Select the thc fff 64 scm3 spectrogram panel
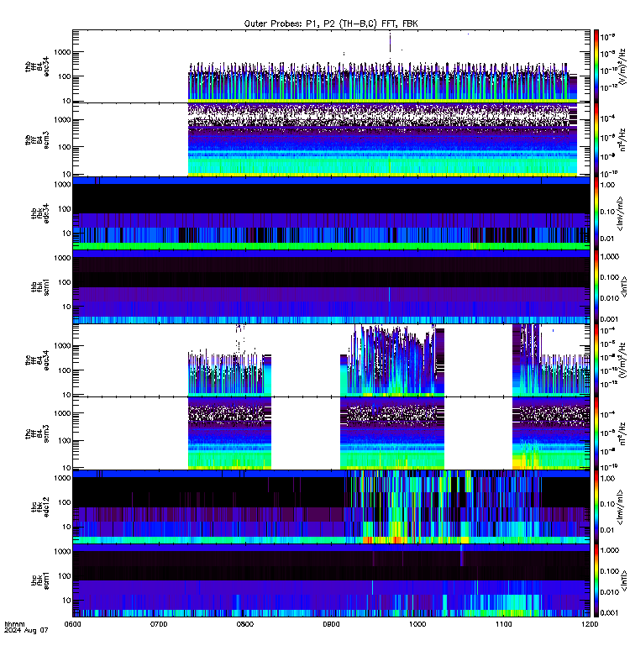630x672 pixels. (331, 433)
